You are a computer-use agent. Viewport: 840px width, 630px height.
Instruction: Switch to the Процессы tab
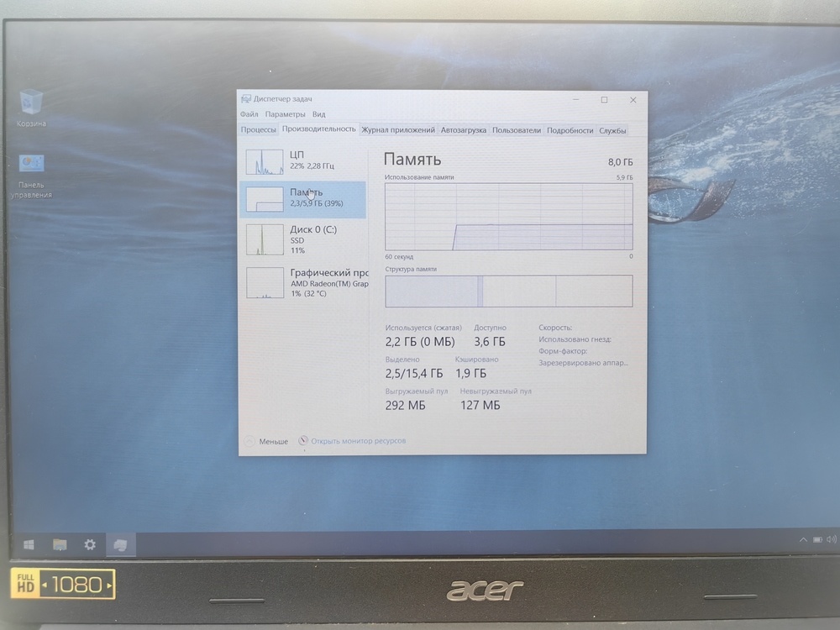point(258,129)
